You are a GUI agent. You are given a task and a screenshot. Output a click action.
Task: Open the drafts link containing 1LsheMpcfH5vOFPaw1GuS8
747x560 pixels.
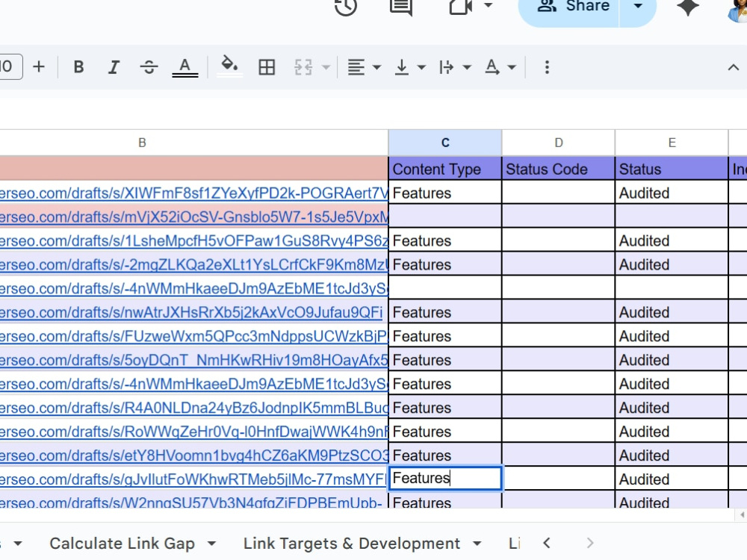point(194,240)
